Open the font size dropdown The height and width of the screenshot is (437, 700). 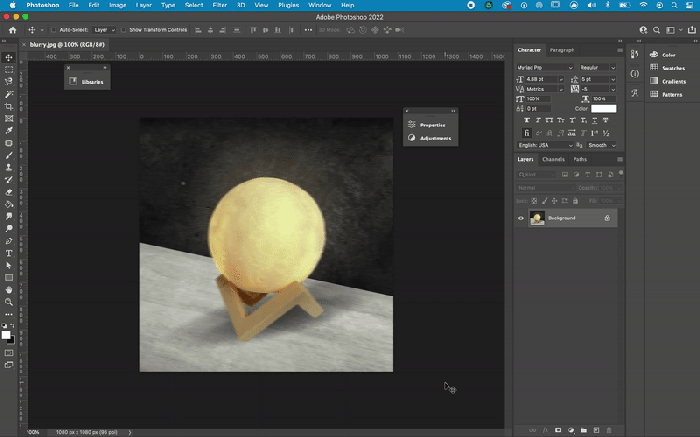561,79
